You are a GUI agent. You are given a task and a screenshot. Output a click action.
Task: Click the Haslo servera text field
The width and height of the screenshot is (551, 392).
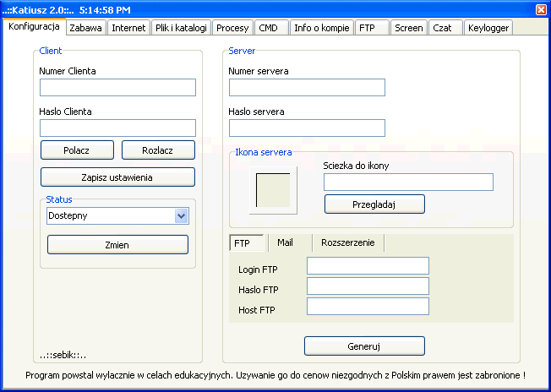tap(307, 128)
